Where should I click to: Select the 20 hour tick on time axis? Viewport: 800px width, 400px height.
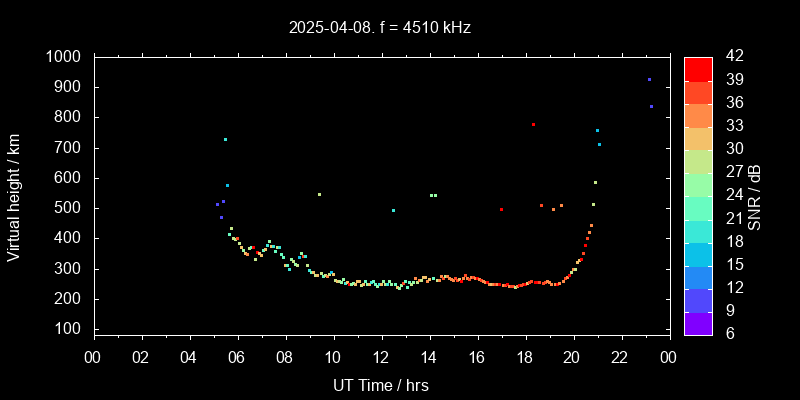572,356
